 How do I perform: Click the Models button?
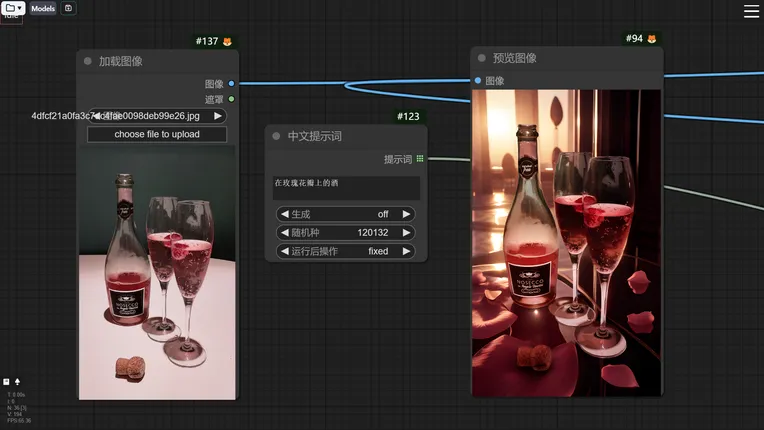(x=43, y=8)
